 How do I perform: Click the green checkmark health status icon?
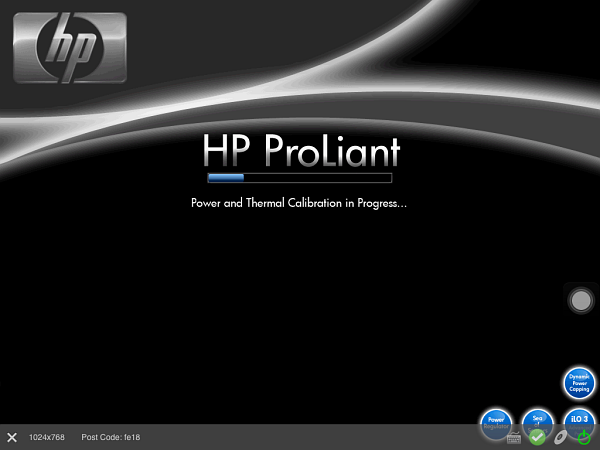tap(537, 437)
